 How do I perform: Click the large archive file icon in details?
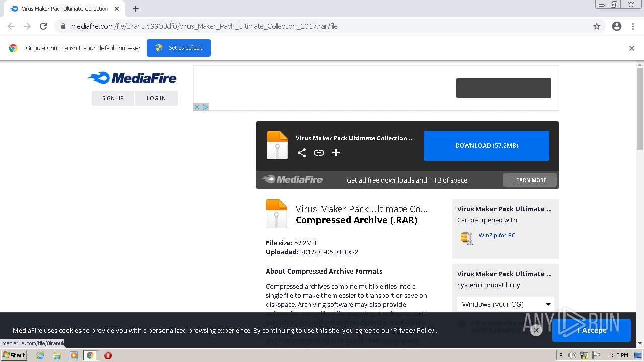[276, 214]
